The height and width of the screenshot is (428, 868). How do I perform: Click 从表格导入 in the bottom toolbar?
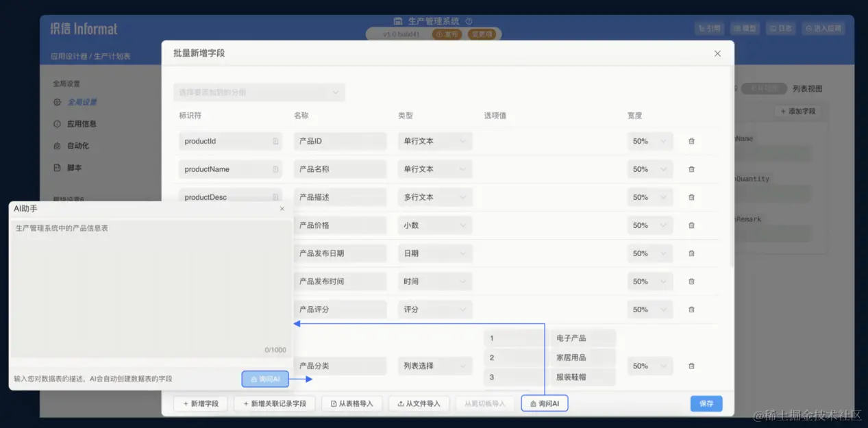[351, 403]
